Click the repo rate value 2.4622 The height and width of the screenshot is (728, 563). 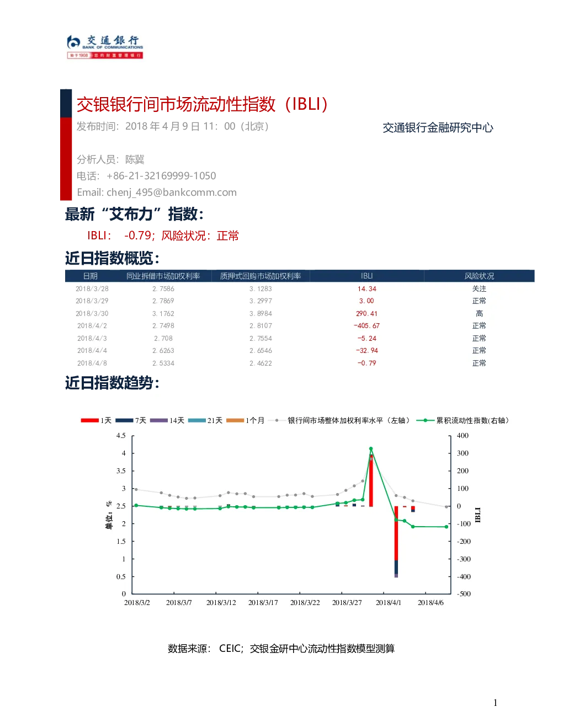[261, 363]
